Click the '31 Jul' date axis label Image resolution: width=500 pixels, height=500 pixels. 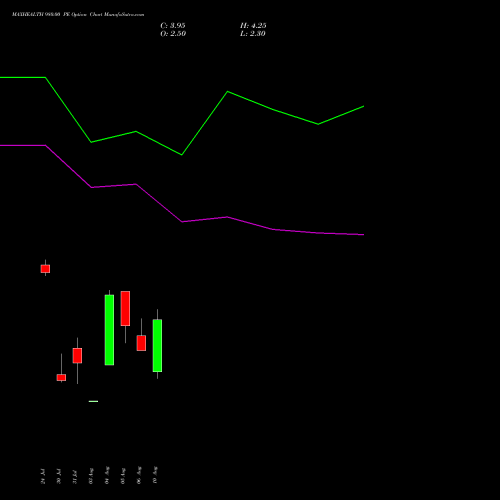click(75, 476)
